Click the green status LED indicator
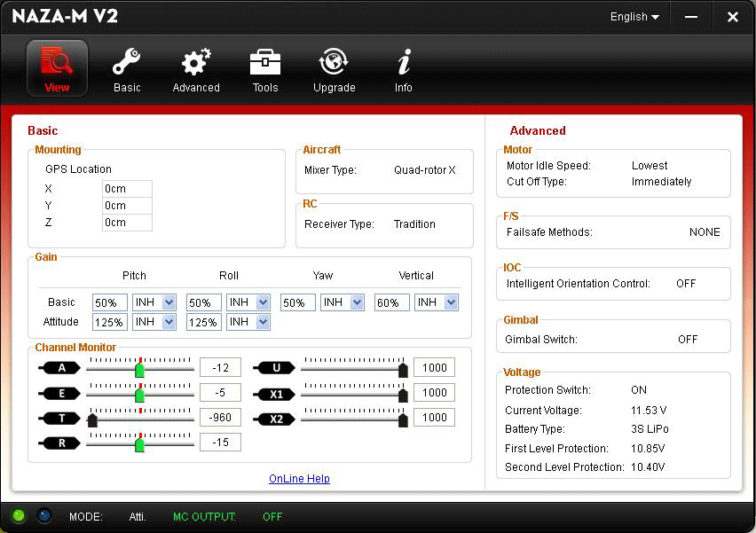Viewport: 756px width, 533px height. click(19, 515)
